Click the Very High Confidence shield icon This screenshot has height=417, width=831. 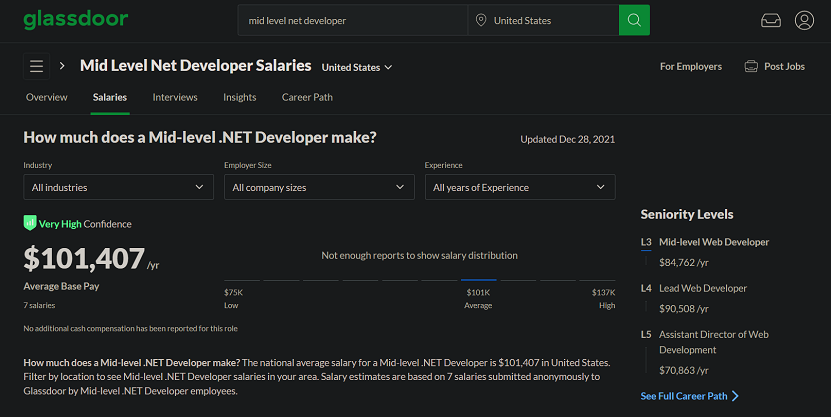tap(30, 223)
